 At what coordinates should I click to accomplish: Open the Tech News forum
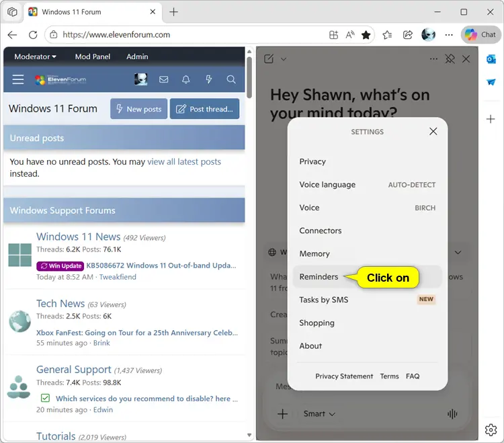pyautogui.click(x=60, y=303)
